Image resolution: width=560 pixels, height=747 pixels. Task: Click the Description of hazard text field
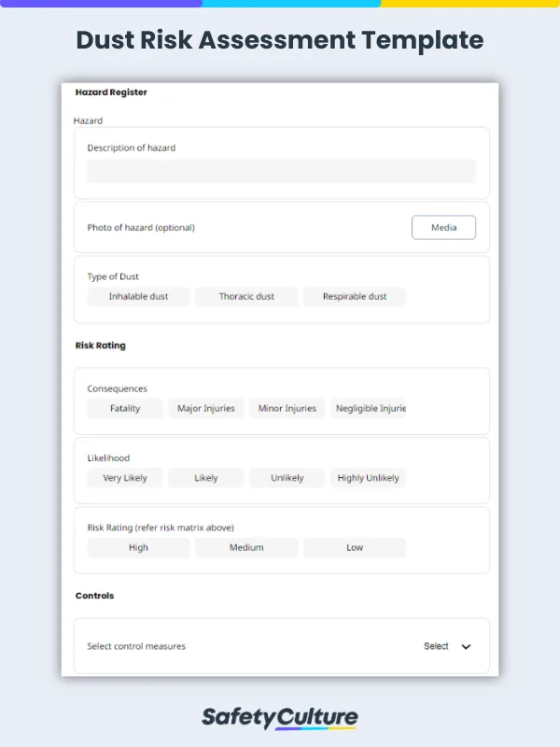[x=280, y=172]
